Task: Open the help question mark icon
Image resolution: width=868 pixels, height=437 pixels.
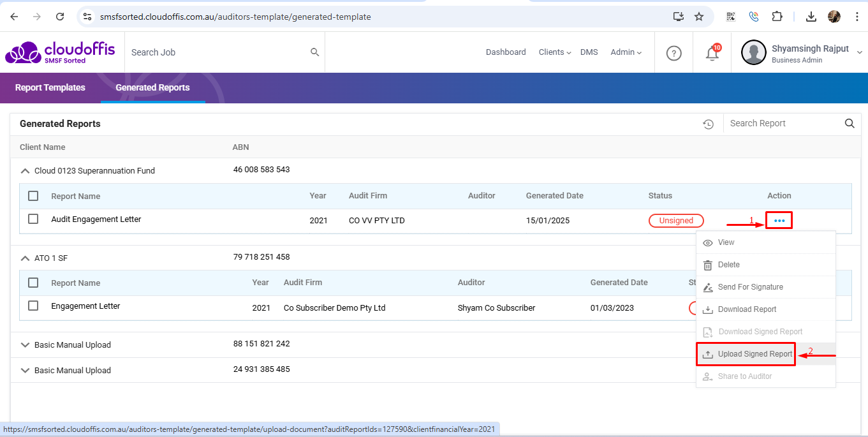Action: pyautogui.click(x=674, y=53)
